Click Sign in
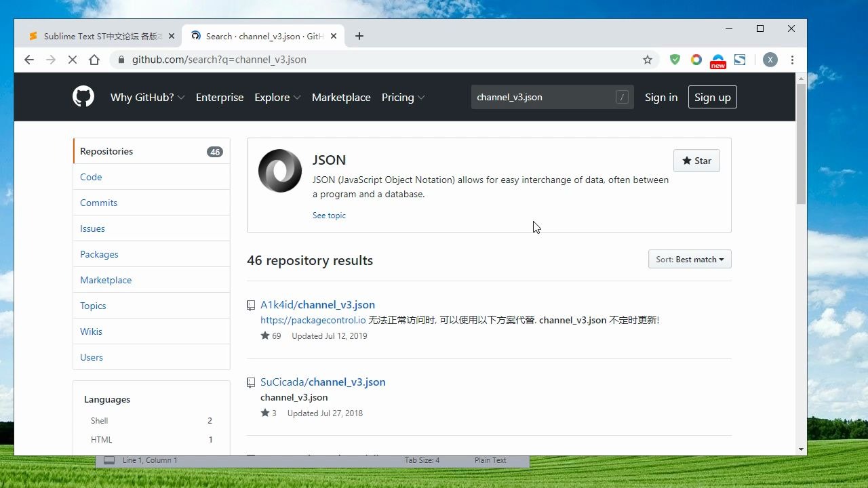868x488 pixels. pyautogui.click(x=661, y=97)
